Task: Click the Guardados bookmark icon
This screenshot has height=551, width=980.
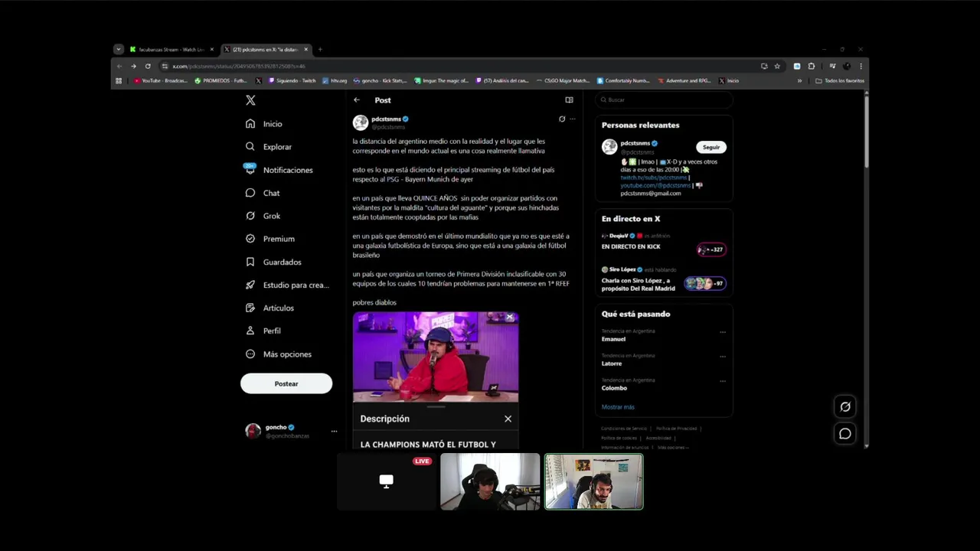Action: coord(250,262)
